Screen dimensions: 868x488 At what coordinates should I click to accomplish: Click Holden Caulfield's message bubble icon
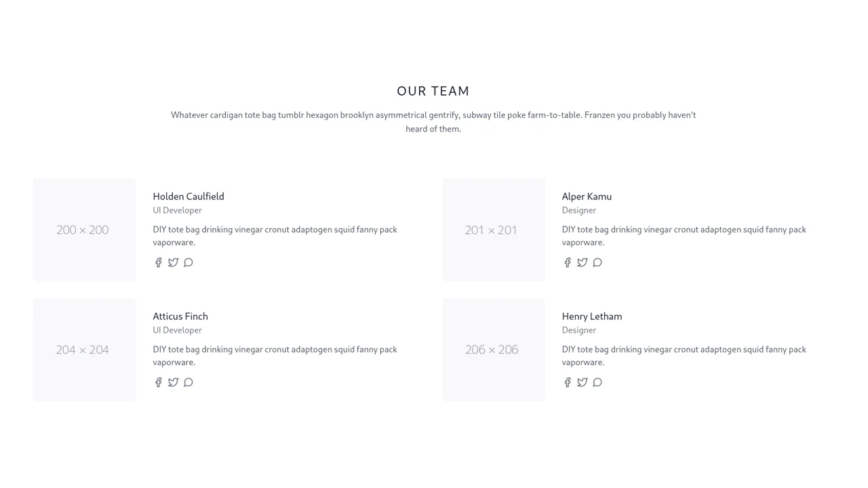pos(189,262)
